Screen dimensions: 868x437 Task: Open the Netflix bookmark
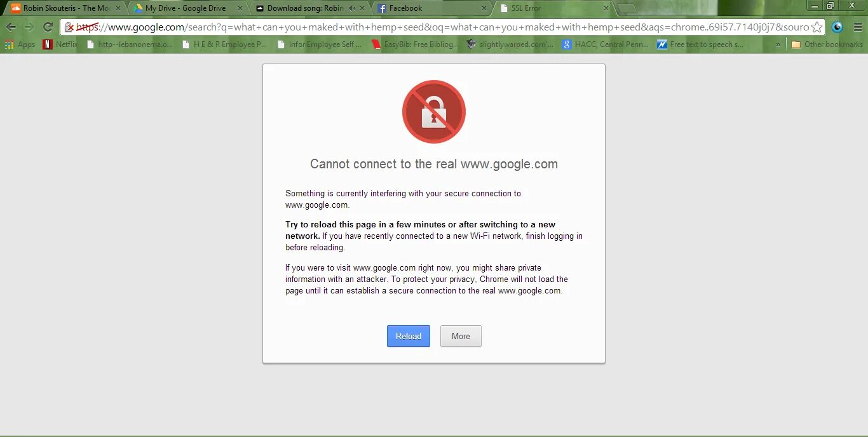pyautogui.click(x=60, y=44)
